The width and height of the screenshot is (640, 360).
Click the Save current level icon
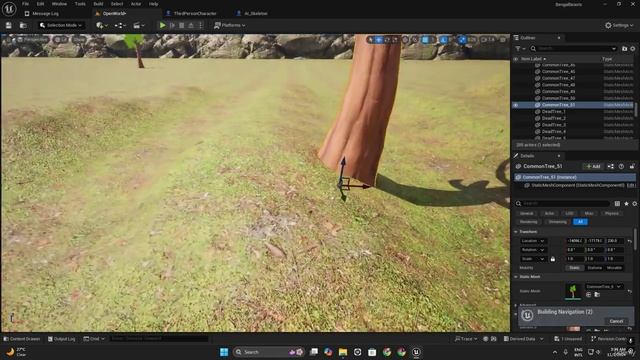click(9, 25)
